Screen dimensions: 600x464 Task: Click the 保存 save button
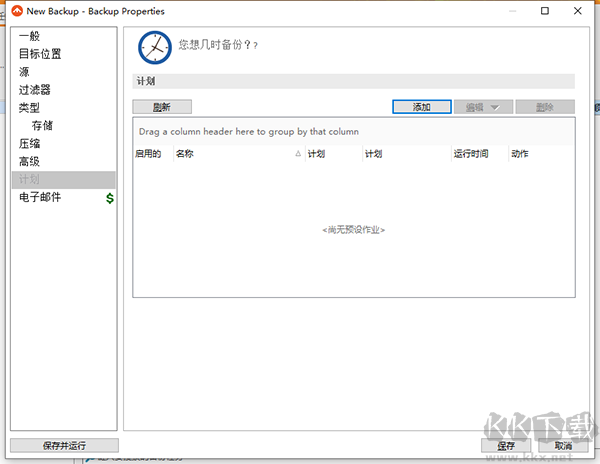pyautogui.click(x=505, y=446)
